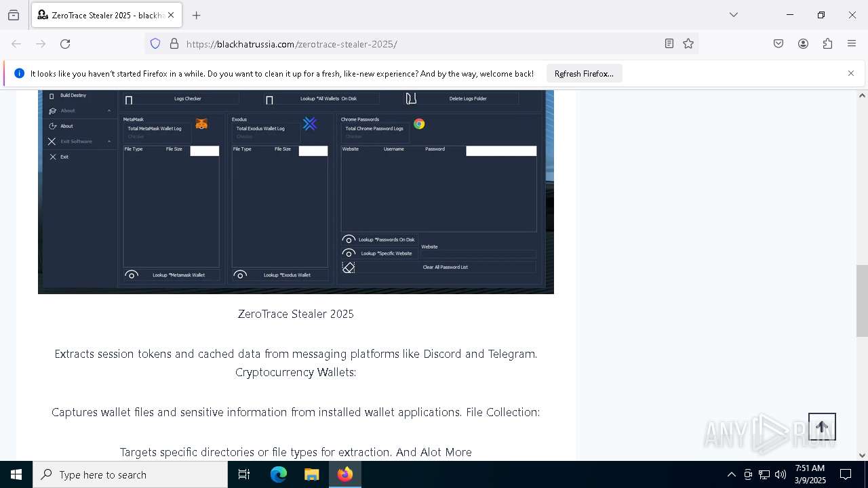Image resolution: width=868 pixels, height=488 pixels.
Task: Open the clock showing 7:51 AM
Action: [x=810, y=474]
